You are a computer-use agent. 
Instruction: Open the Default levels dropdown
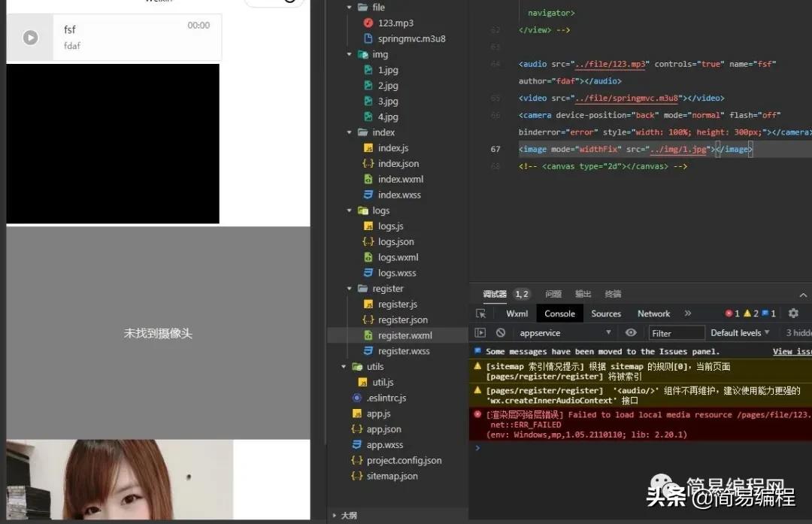(740, 332)
